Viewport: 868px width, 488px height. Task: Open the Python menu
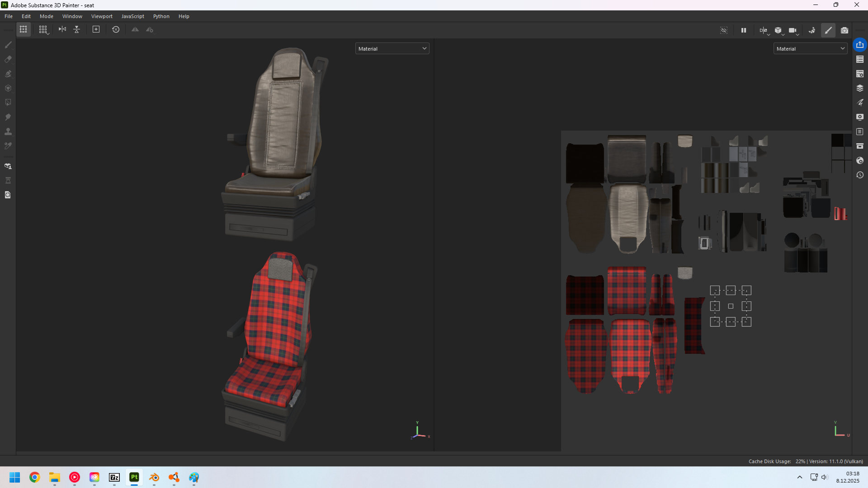coord(161,16)
